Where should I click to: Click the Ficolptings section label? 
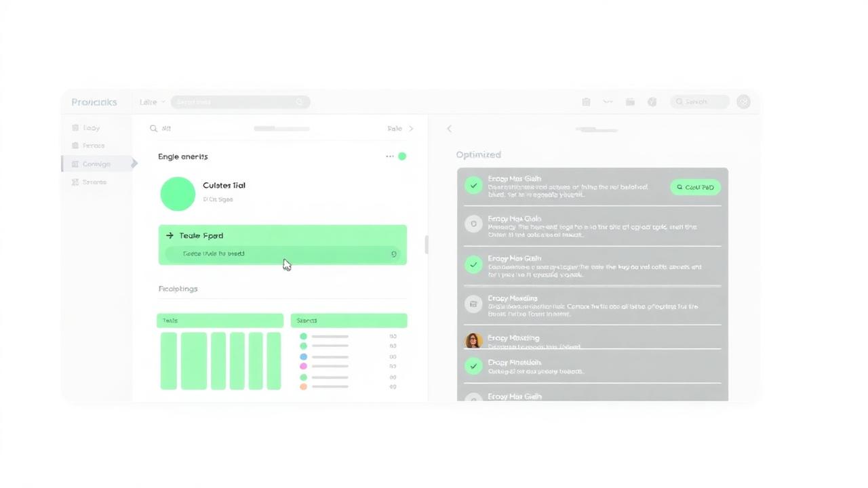pos(178,289)
